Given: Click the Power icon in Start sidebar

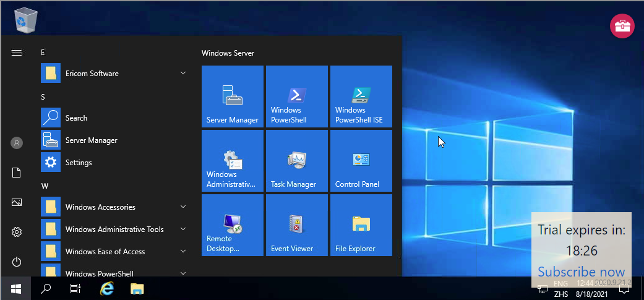Looking at the screenshot, I should pos(17,262).
